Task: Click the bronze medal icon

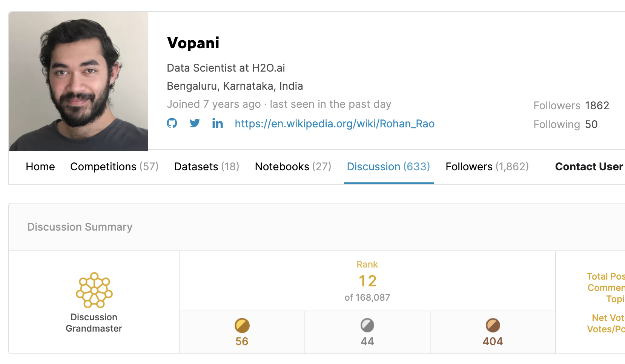Action: (493, 325)
